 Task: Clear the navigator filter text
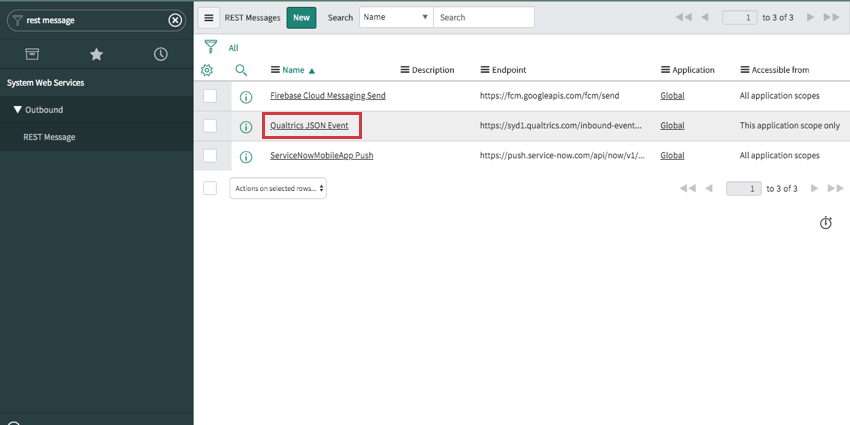tap(175, 21)
